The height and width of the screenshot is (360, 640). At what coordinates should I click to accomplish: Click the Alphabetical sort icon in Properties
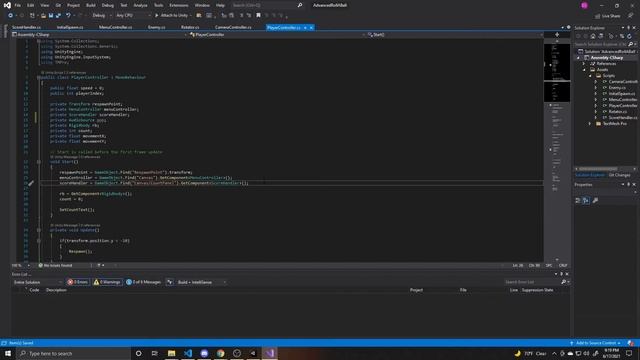tap(586, 200)
